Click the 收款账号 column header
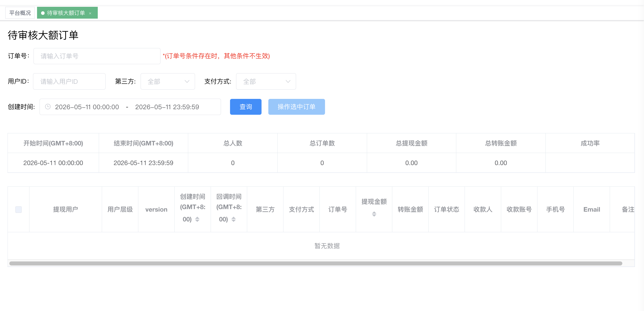 click(519, 209)
